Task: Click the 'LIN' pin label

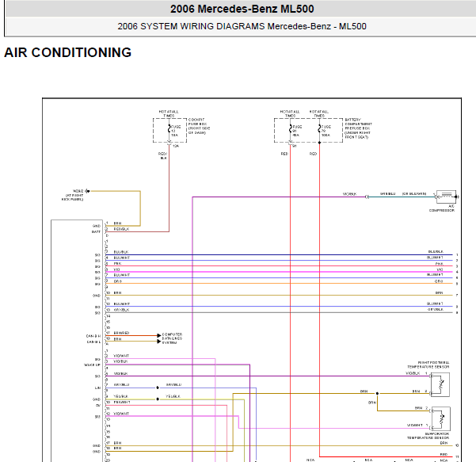Action: (97, 388)
